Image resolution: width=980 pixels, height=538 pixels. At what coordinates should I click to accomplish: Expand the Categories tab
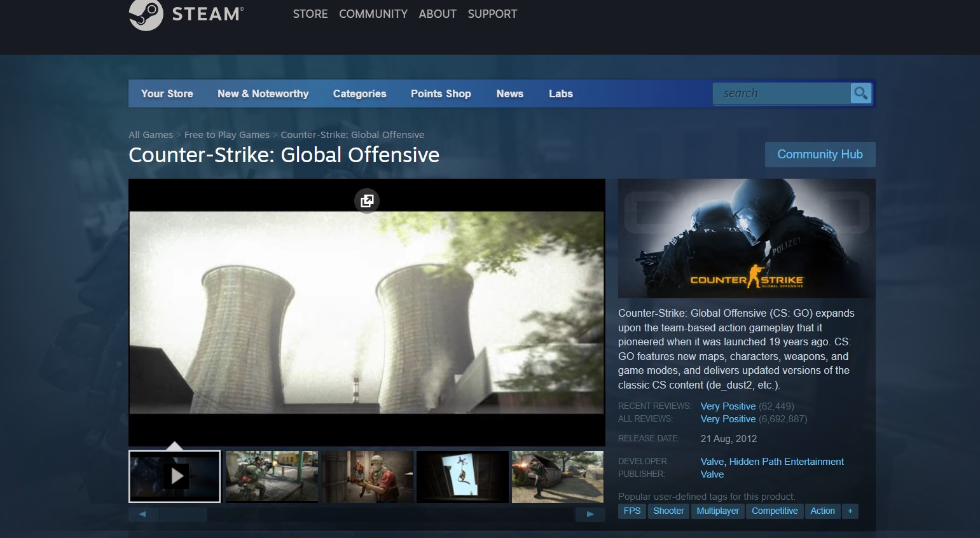pos(360,93)
